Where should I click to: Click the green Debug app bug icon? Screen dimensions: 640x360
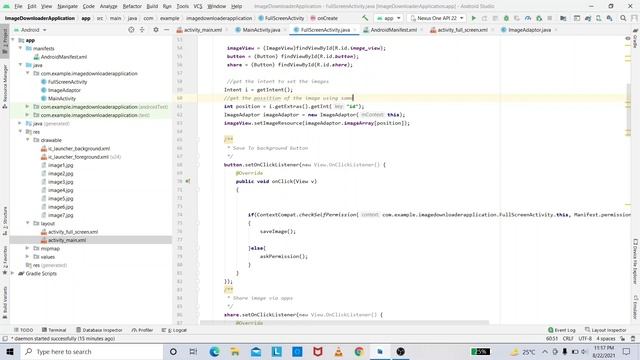coord(506,18)
